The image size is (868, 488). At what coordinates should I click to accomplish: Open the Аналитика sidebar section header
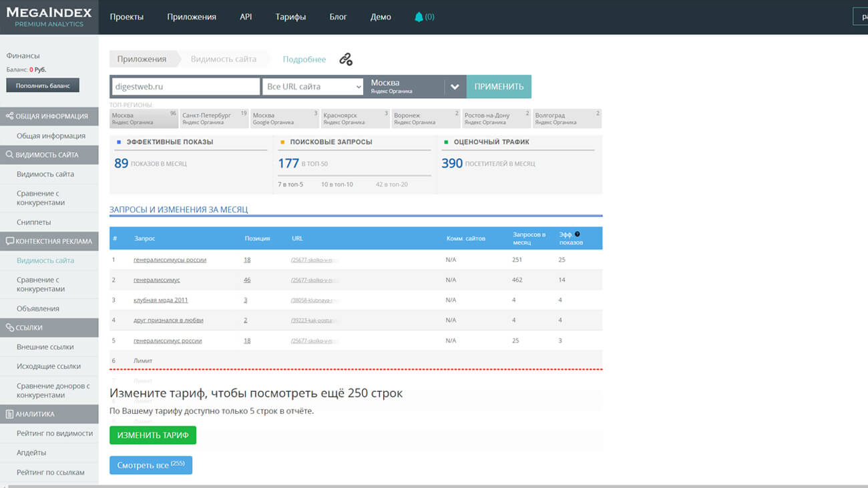coord(49,414)
